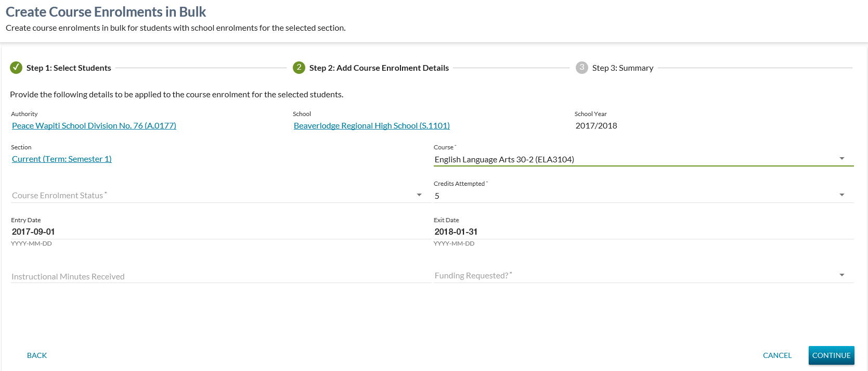Click the Back button
Image resolution: width=868 pixels, height=371 pixels.
(x=37, y=355)
